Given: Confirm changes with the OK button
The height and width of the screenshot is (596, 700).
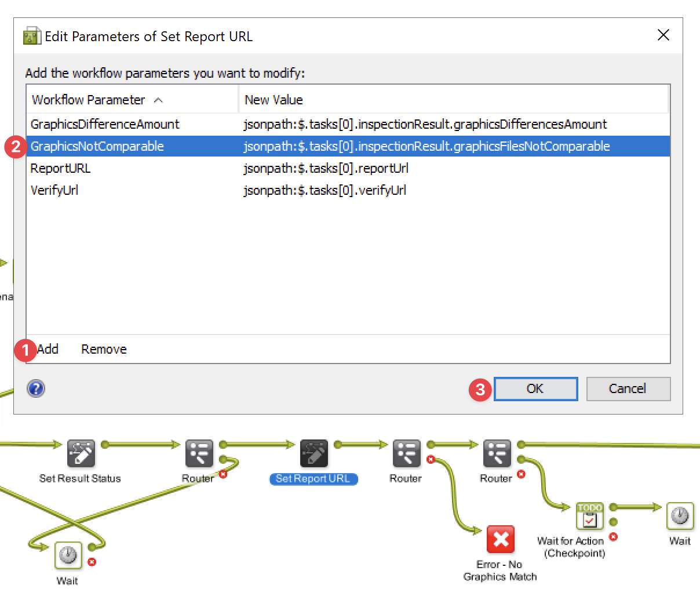Looking at the screenshot, I should click(x=535, y=388).
